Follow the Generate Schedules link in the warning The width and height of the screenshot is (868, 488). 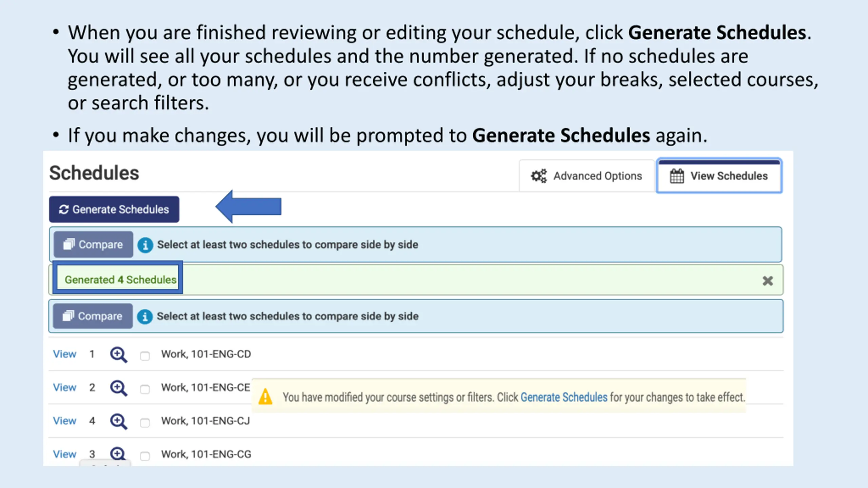click(x=564, y=397)
